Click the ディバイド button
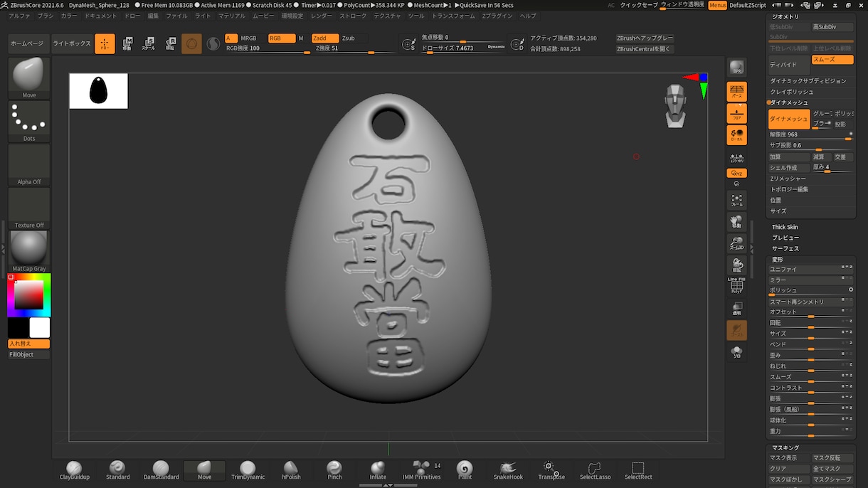This screenshot has height=488, width=868. pos(789,65)
